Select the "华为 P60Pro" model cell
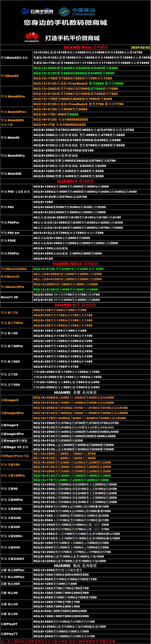The image size is (151, 644). (16, 223)
